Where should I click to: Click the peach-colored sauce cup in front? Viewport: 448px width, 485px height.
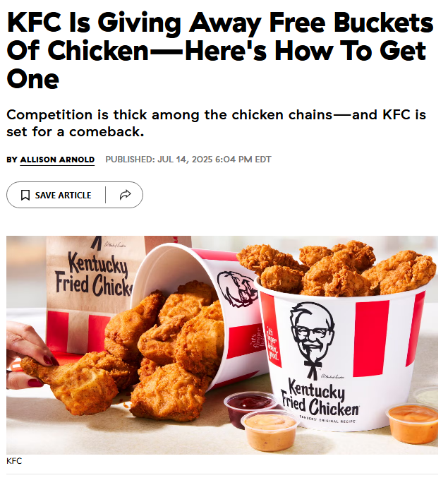click(x=270, y=431)
